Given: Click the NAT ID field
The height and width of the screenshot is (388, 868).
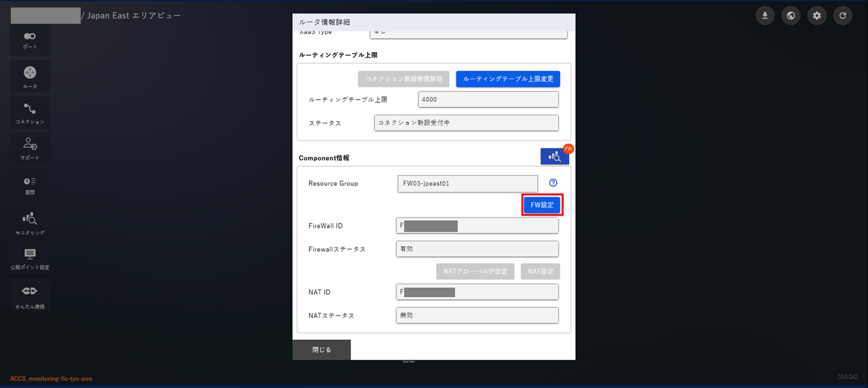Looking at the screenshot, I should click(x=477, y=292).
